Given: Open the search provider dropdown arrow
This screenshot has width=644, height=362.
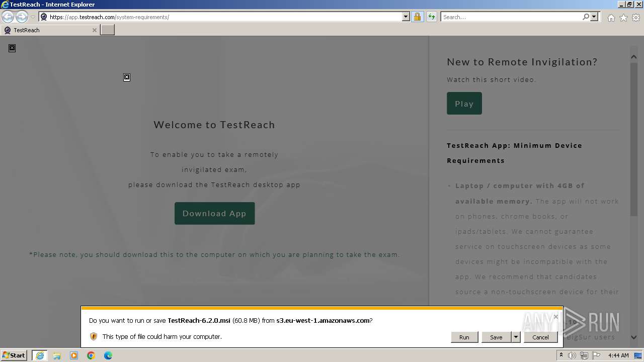Looking at the screenshot, I should click(x=594, y=17).
